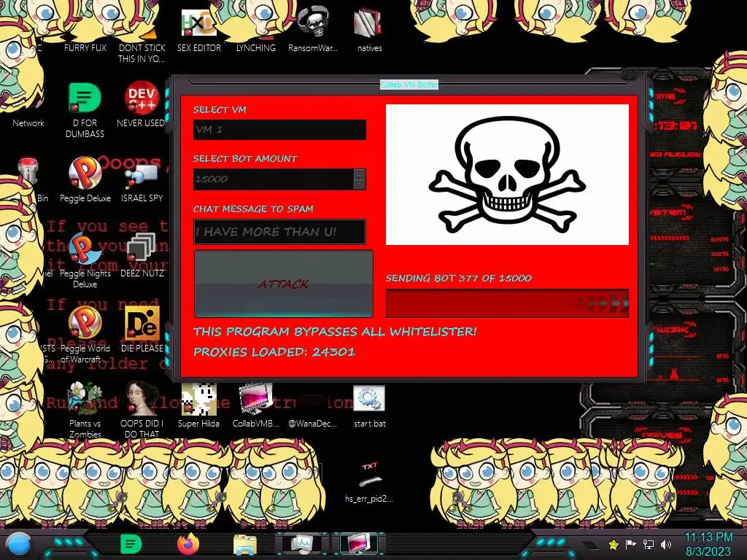Image resolution: width=747 pixels, height=560 pixels.
Task: Click the sending bot progress bar
Action: tap(507, 303)
